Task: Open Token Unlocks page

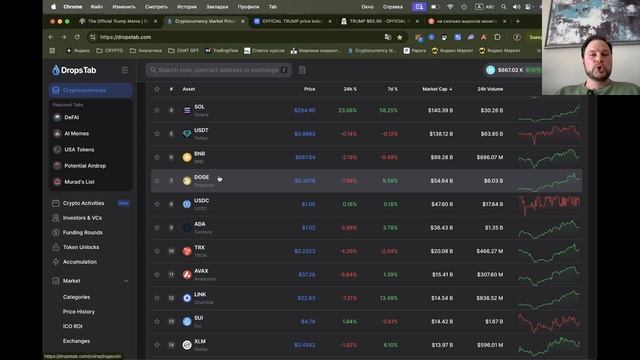Action: point(81,247)
